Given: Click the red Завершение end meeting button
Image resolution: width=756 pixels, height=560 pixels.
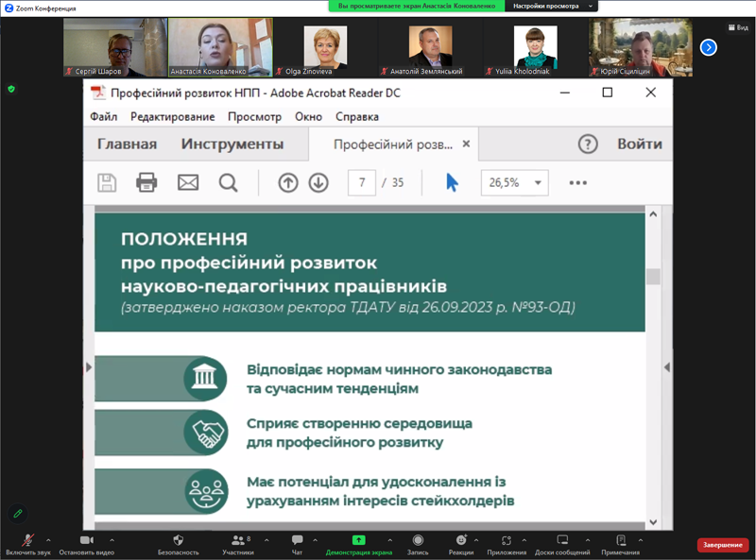Looking at the screenshot, I should [x=723, y=545].
